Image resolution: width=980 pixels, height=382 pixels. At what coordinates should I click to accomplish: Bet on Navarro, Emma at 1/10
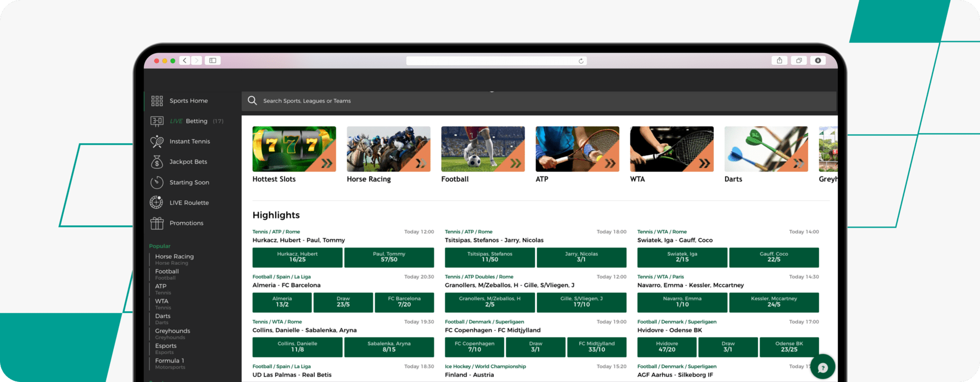coord(682,302)
